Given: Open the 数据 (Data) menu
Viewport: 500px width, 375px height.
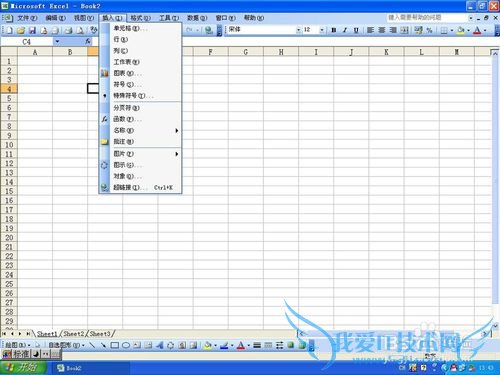Looking at the screenshot, I should [x=197, y=18].
